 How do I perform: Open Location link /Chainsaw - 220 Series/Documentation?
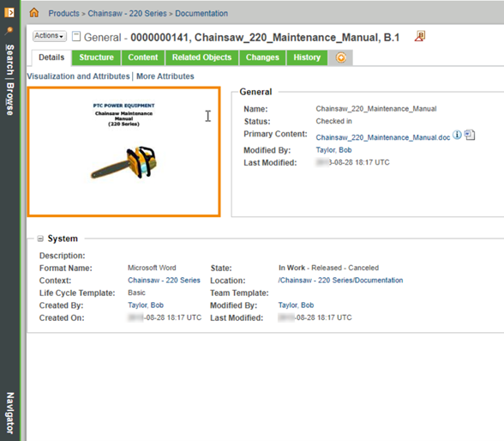pyautogui.click(x=340, y=281)
